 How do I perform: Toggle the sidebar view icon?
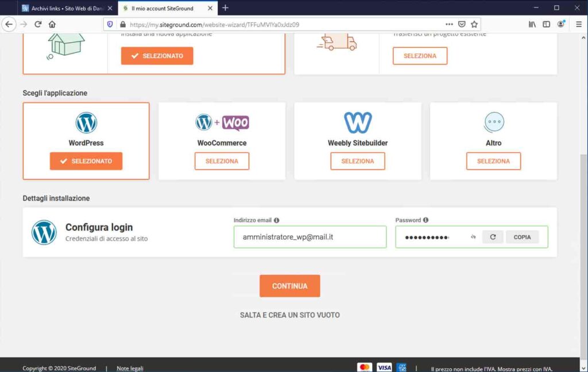pos(547,24)
